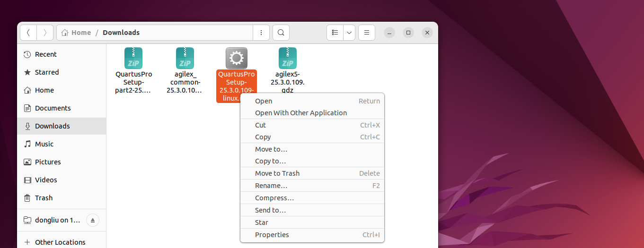Open the search magnifier button
This screenshot has height=248, width=644.
point(281,33)
